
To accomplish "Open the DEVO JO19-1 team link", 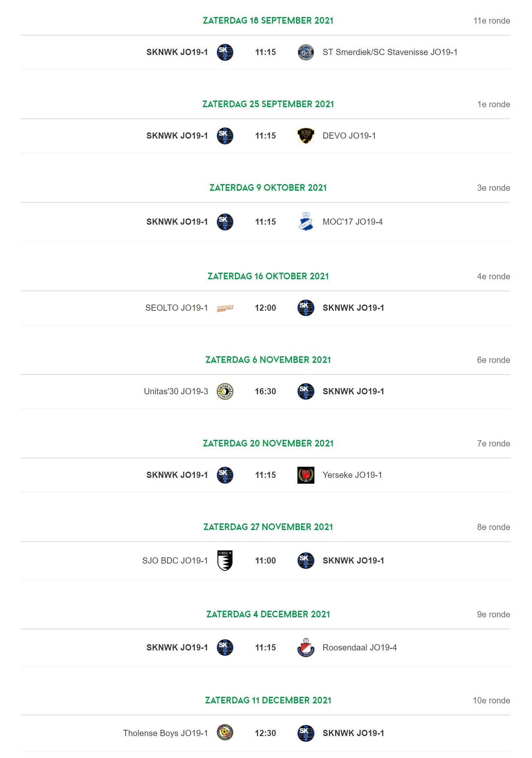I will 349,136.
